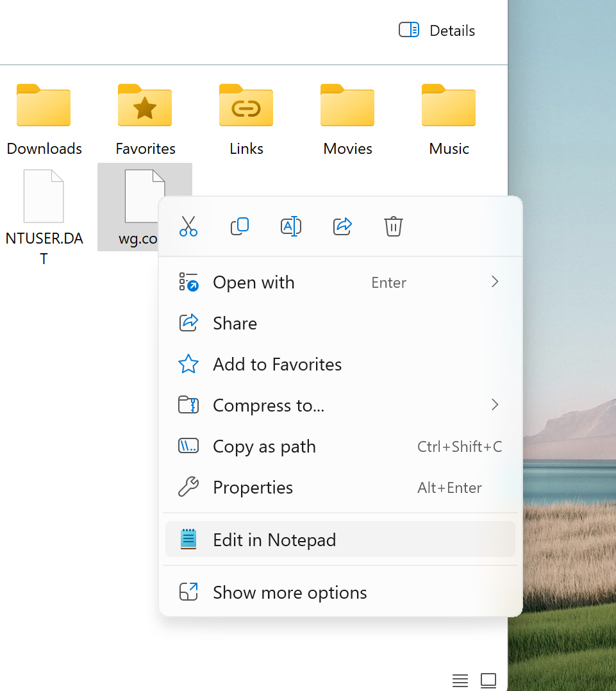Expand the Open with submenu
Screen dimensions: 616x691
[x=494, y=282]
